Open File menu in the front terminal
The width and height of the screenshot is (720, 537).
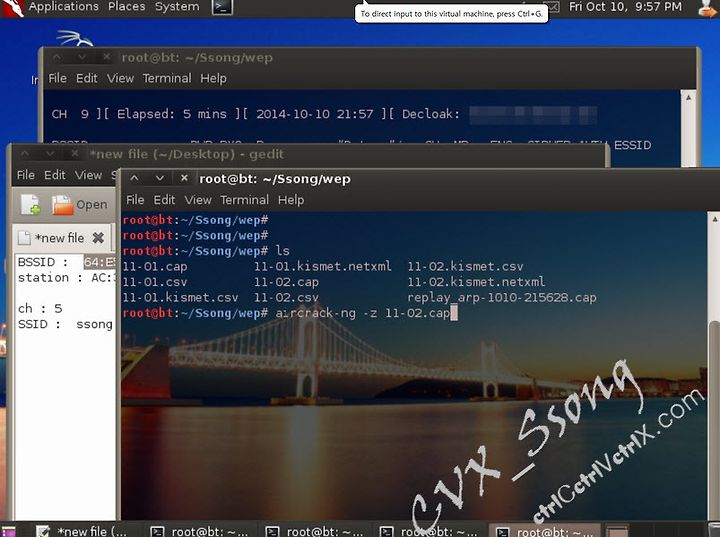click(x=135, y=200)
